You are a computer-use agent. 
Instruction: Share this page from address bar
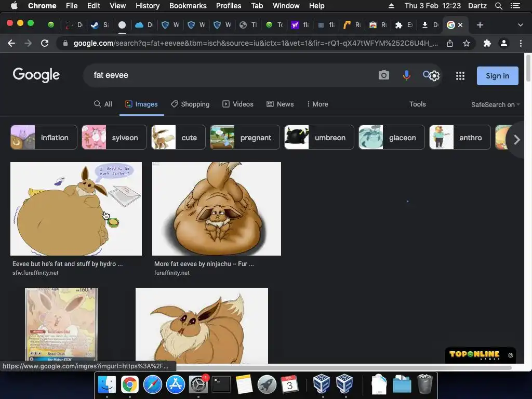click(x=450, y=43)
